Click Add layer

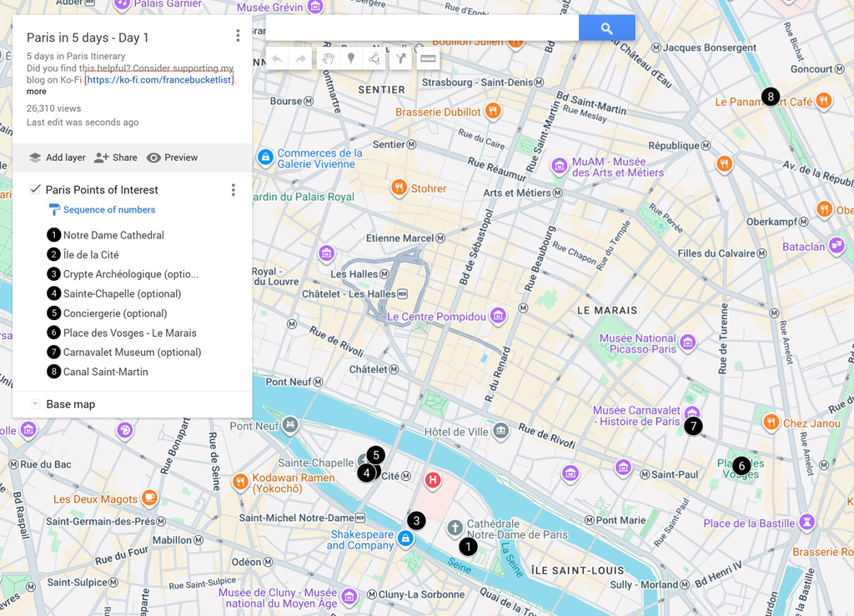[58, 158]
